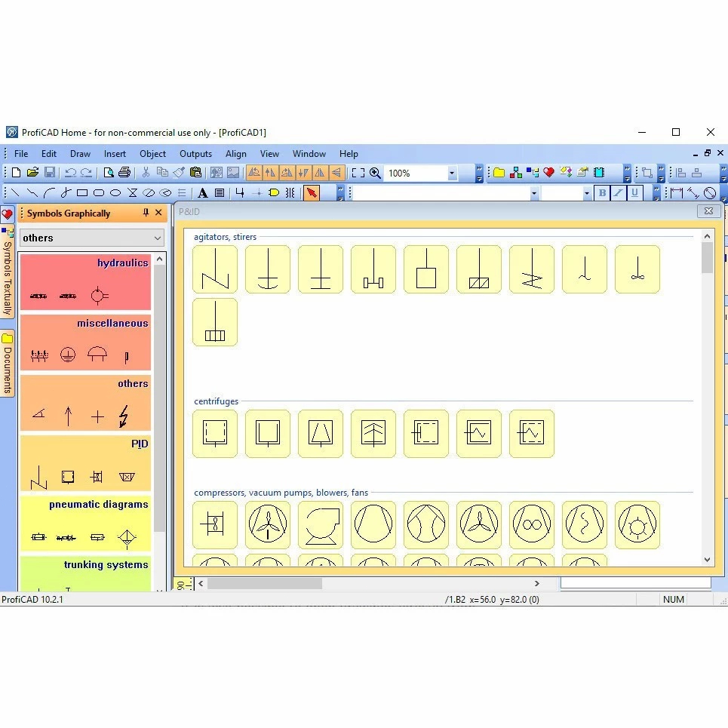
Task: Switch to the Documents side tab
Action: (8, 364)
